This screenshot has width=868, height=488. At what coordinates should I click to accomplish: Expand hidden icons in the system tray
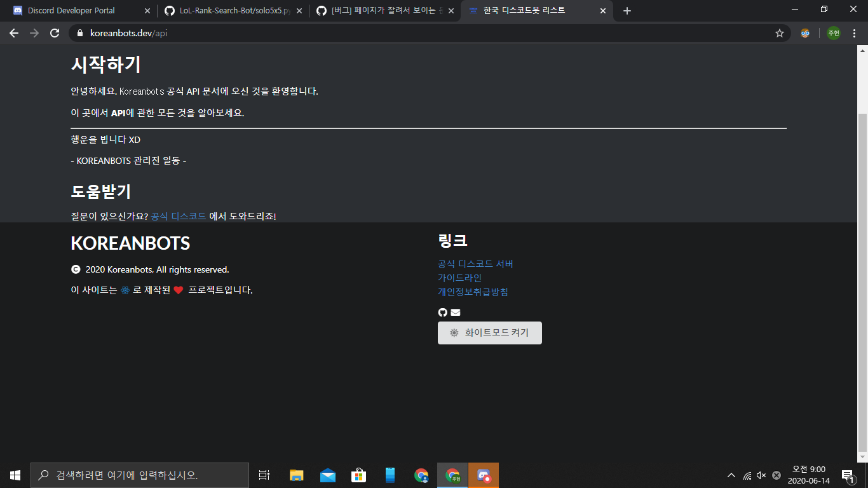pyautogui.click(x=731, y=475)
